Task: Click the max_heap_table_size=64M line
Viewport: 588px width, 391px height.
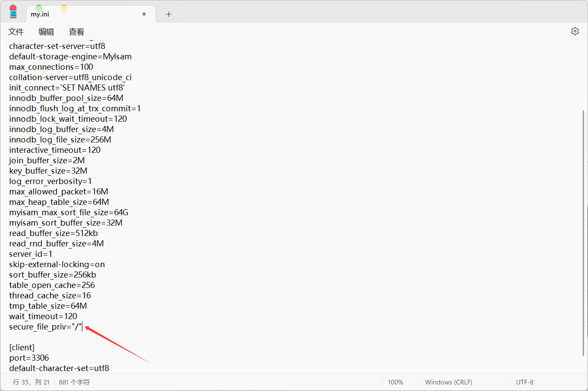Action: click(x=59, y=202)
